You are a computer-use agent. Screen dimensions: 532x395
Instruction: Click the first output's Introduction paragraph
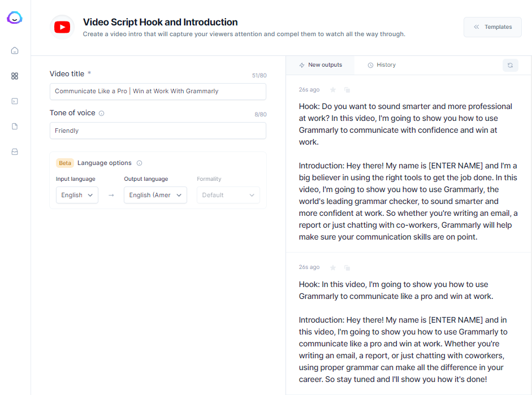(408, 201)
